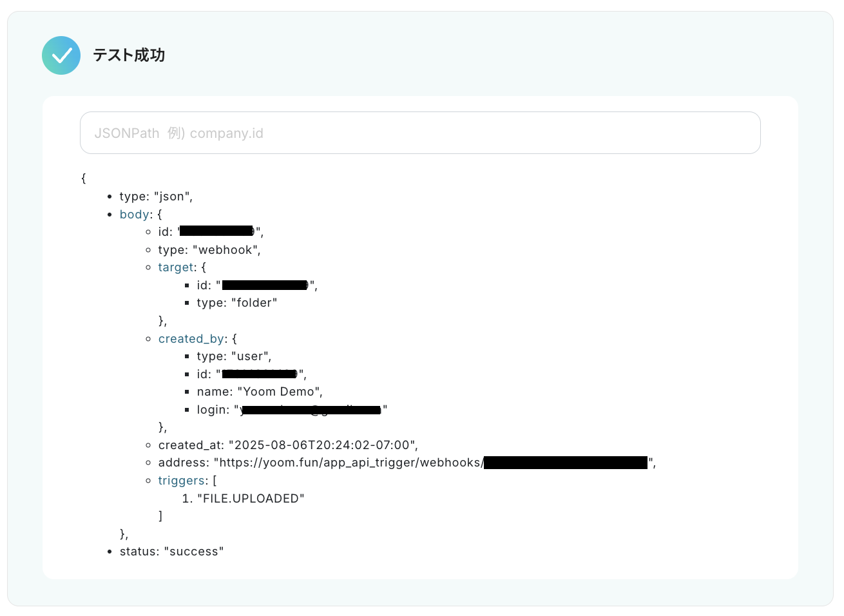Screen dimensions: 844x616
Task: Select the 'テスト成功' heading text
Action: pyautogui.click(x=129, y=55)
